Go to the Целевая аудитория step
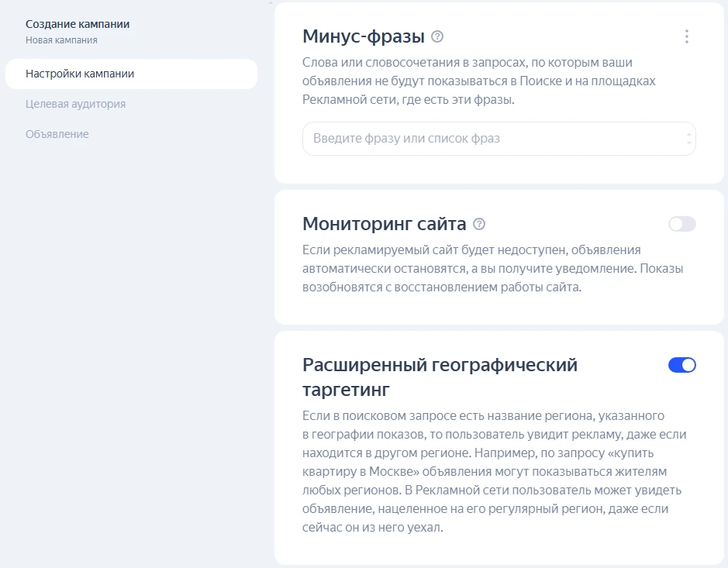 point(75,104)
